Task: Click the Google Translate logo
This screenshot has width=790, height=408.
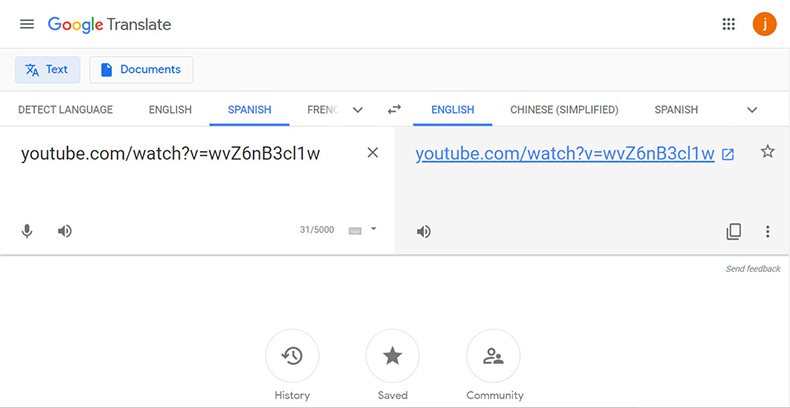Action: pos(109,24)
